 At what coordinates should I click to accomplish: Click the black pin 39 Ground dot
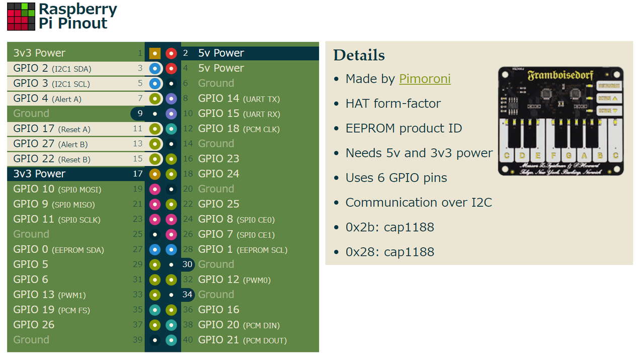tap(155, 340)
